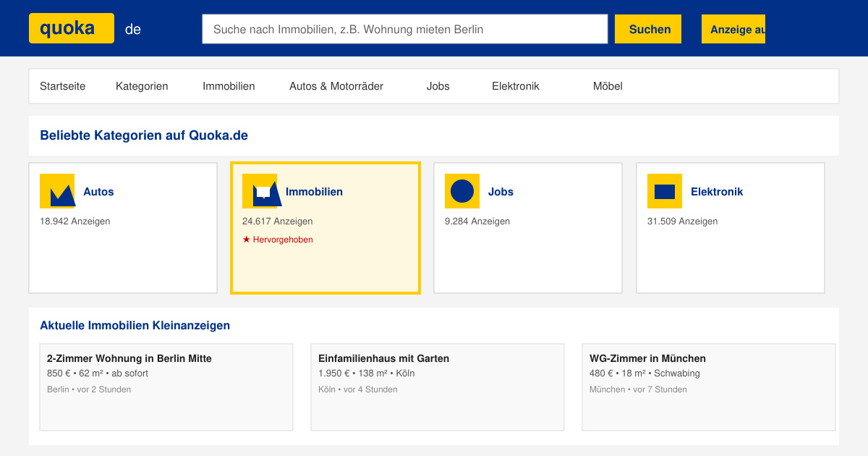Open Startseite in the navigation bar
The width and height of the screenshot is (868, 456).
point(62,86)
